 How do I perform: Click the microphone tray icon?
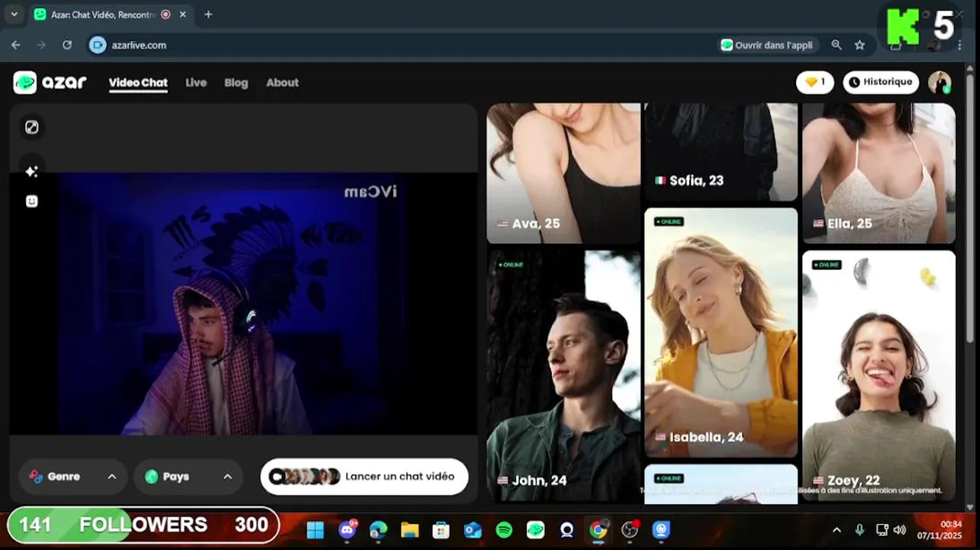(859, 529)
